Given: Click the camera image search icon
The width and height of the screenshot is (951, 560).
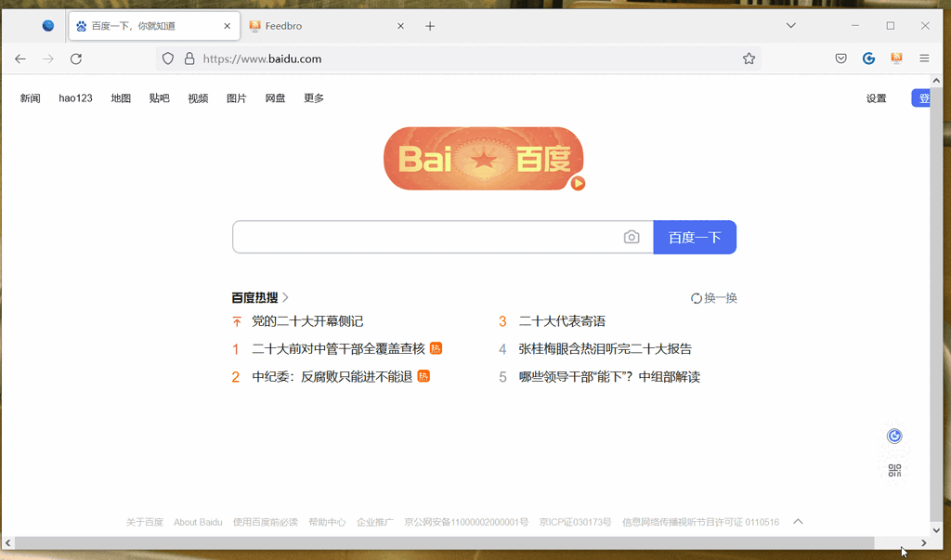Looking at the screenshot, I should tap(632, 237).
